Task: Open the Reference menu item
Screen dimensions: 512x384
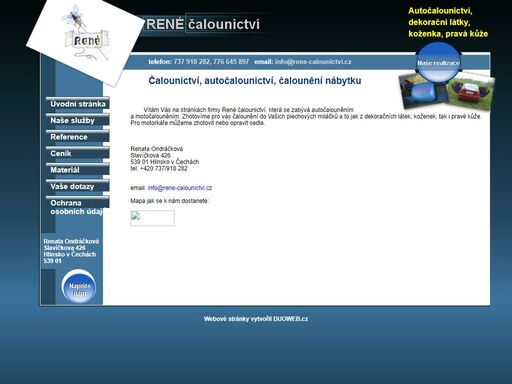Action: click(78, 137)
